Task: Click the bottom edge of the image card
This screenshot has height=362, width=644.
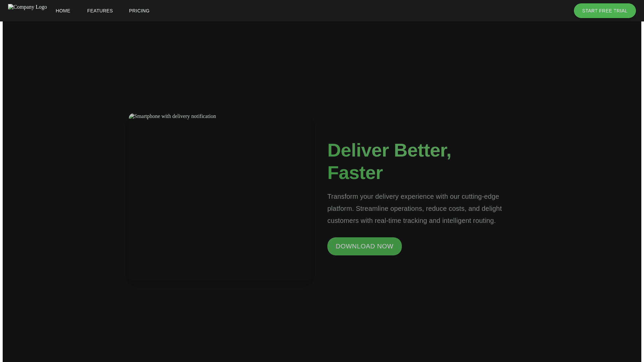Action: [220, 279]
